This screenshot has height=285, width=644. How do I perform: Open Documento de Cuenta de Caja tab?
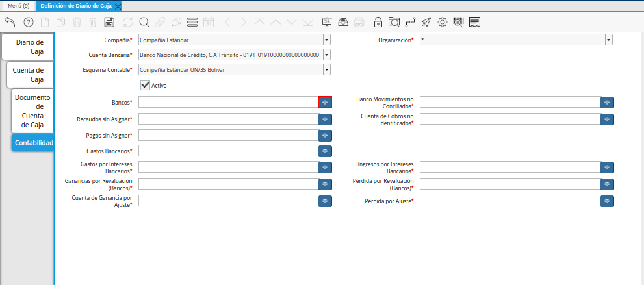point(33,111)
